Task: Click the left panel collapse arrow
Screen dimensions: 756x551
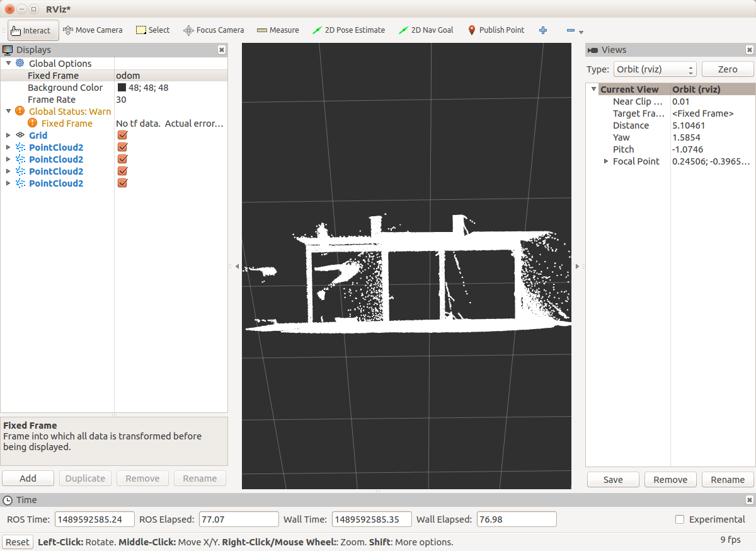Action: tap(237, 267)
